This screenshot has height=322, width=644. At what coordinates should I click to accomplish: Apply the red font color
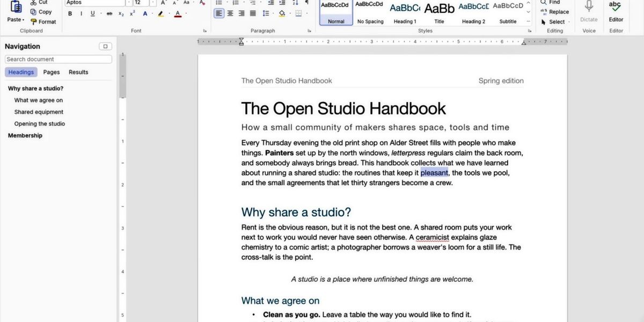point(178,13)
